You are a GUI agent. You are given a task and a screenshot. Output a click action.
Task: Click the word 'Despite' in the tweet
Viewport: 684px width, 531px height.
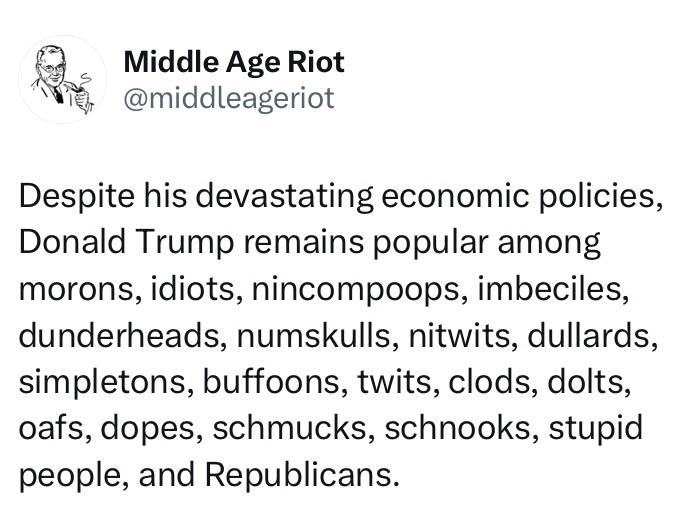[77, 198]
